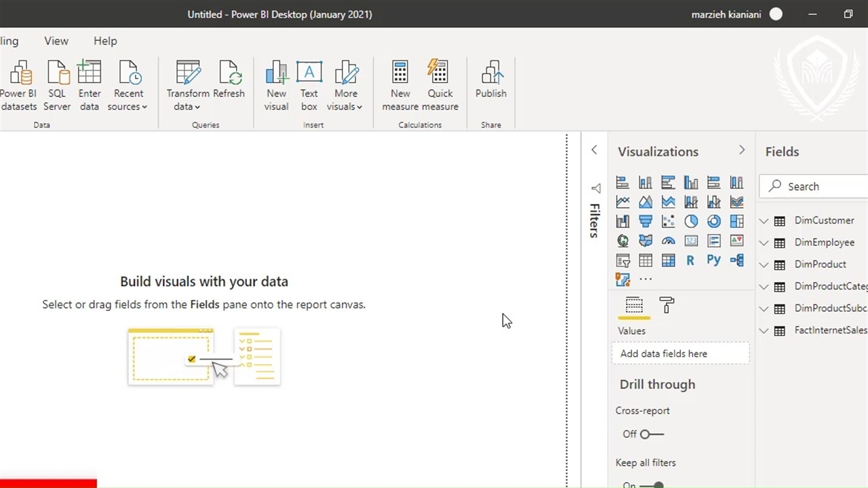Expand the FactInternetSales table fields
The height and width of the screenshot is (488, 868).
point(764,331)
